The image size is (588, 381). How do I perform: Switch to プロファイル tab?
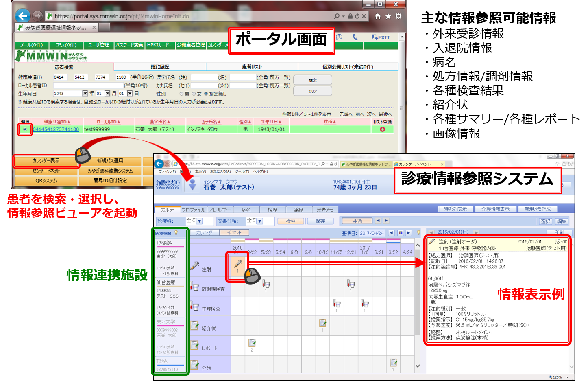[x=194, y=210]
